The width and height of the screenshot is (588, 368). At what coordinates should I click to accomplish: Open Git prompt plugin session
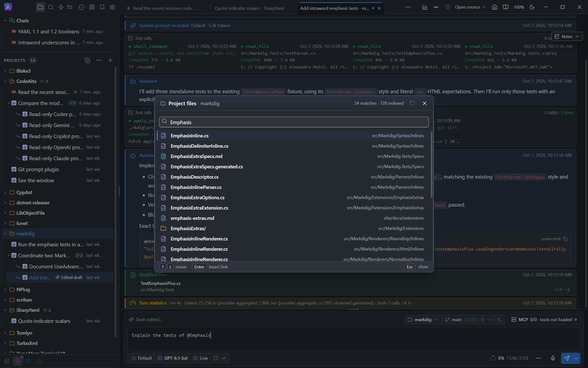58,170
